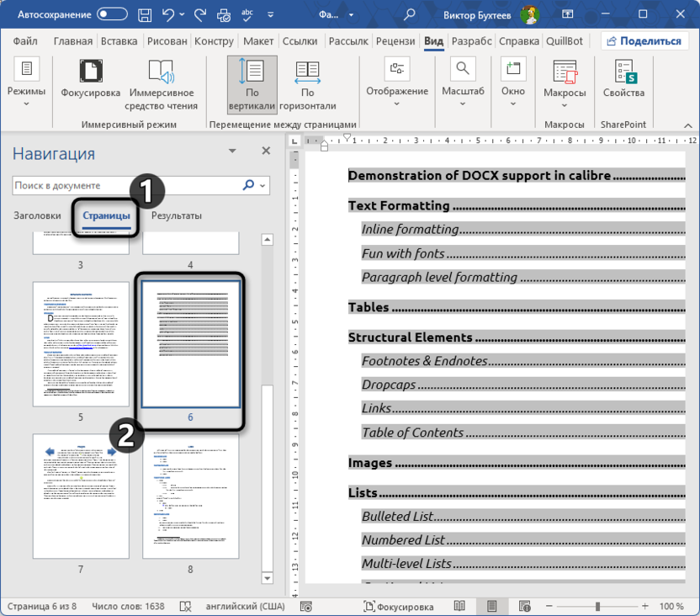Toggle Print Layout view in status bar
Image resolution: width=700 pixels, height=616 pixels.
pos(491,606)
